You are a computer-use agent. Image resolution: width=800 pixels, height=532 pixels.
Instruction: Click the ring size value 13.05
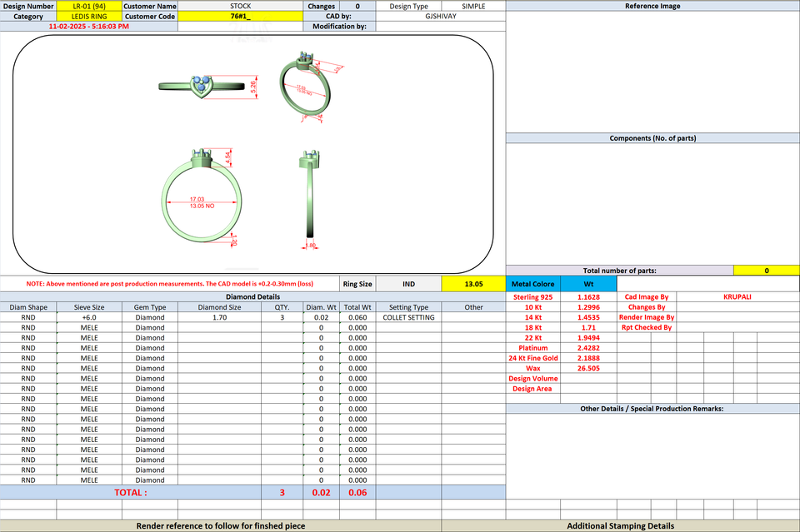473,284
